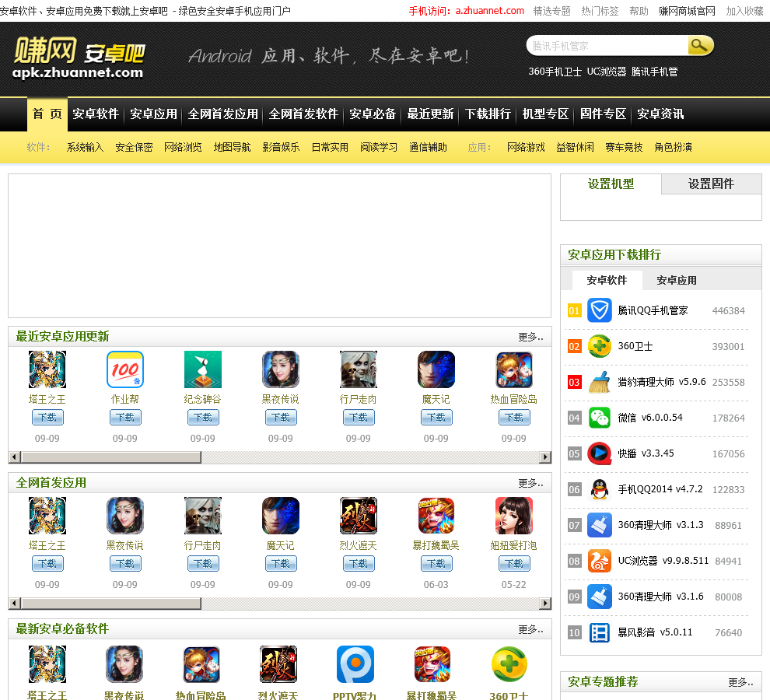Click right scroll arrow in 全网首发应用
Image resolution: width=770 pixels, height=700 pixels.
click(545, 604)
